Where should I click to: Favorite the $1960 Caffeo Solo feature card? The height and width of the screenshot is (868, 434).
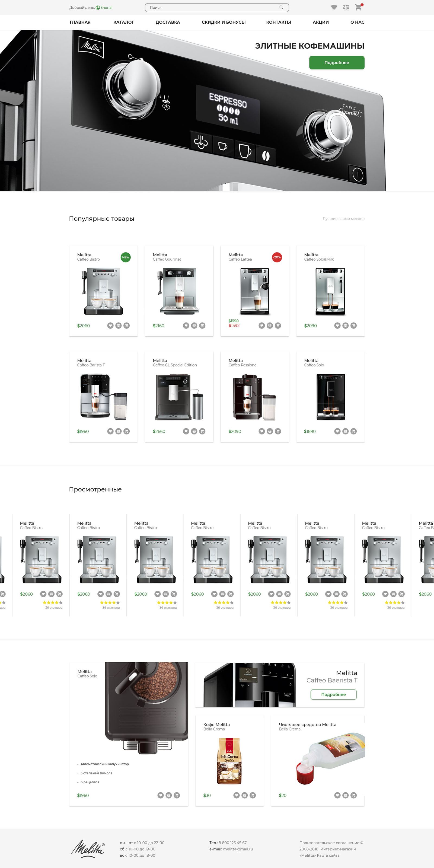click(x=160, y=795)
